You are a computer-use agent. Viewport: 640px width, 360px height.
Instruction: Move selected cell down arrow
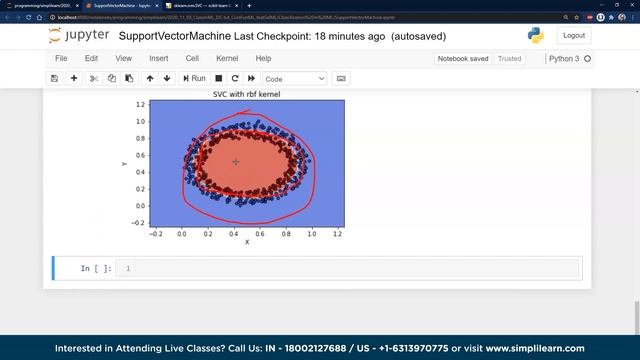point(167,78)
